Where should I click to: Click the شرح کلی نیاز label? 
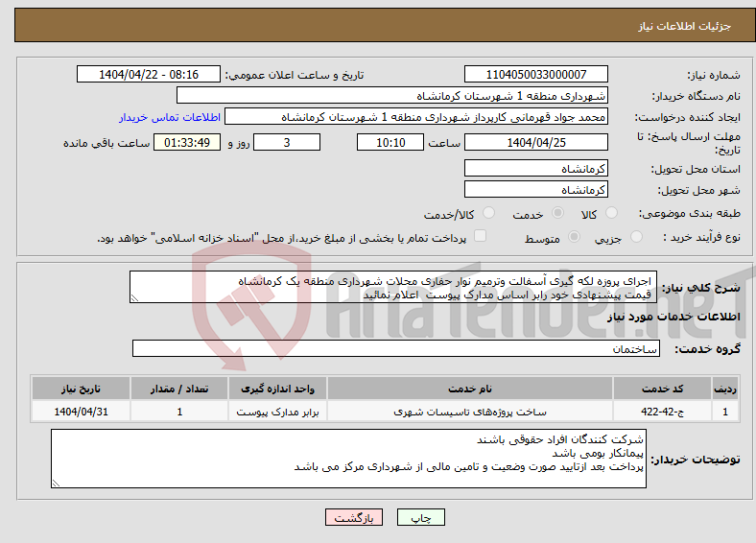pos(701,288)
